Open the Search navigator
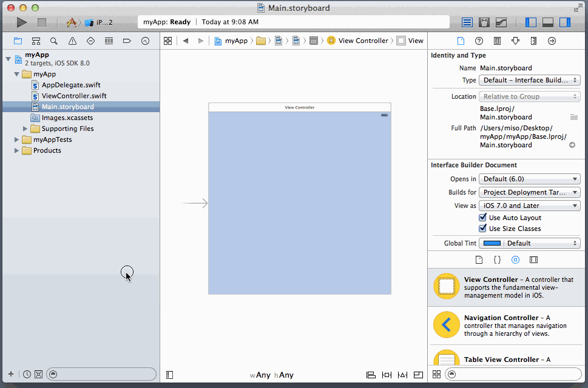This screenshot has width=588, height=388. click(54, 41)
